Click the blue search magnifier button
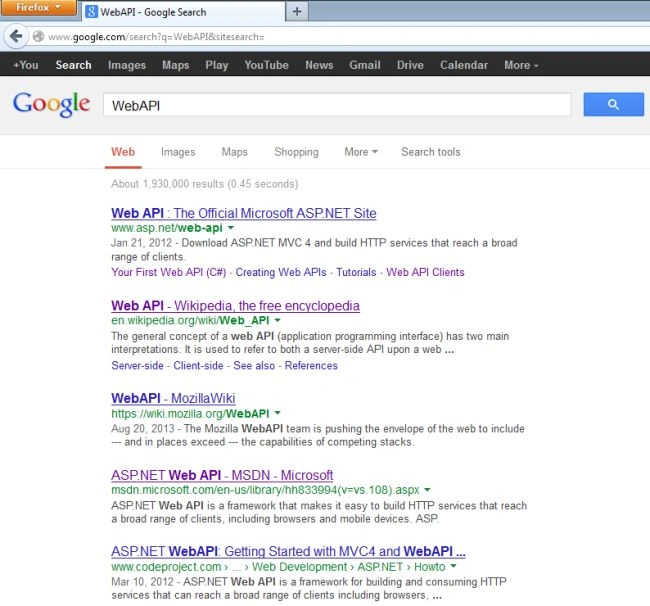The image size is (650, 606). click(614, 104)
